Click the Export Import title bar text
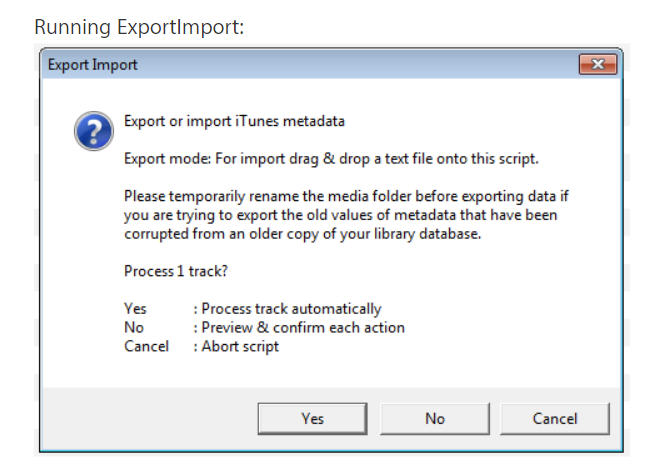666x465 pixels. (x=93, y=65)
